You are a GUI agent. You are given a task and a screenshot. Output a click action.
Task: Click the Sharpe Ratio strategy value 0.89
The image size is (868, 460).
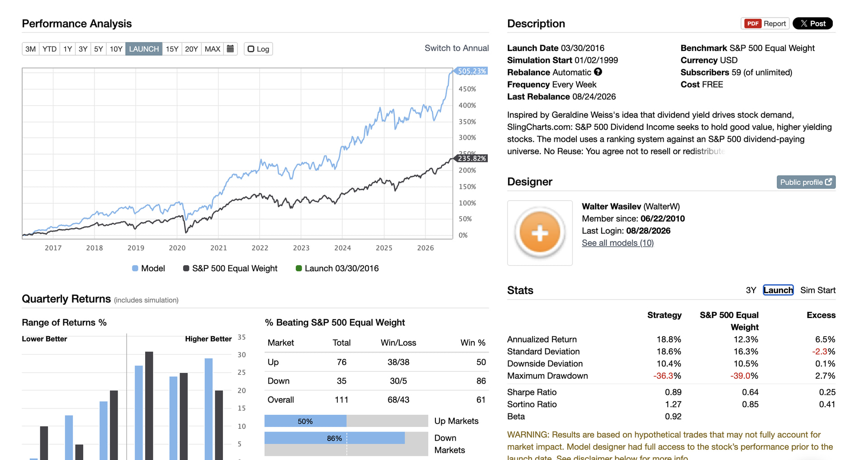point(673,392)
